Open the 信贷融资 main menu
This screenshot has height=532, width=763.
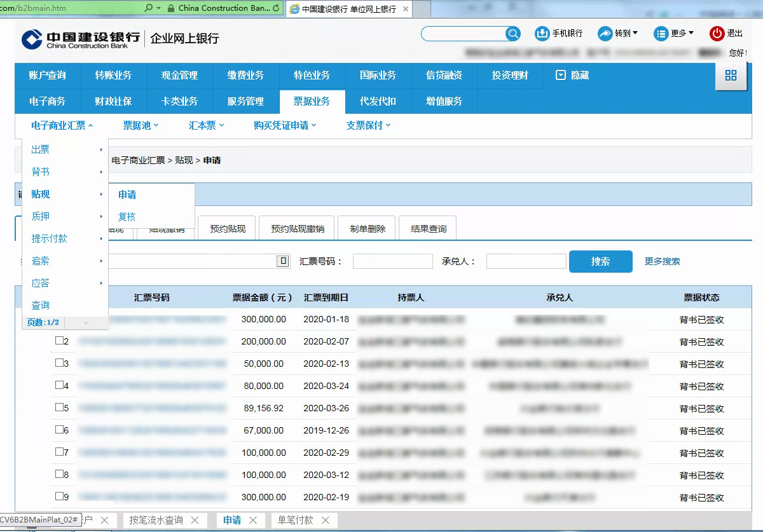tap(444, 76)
